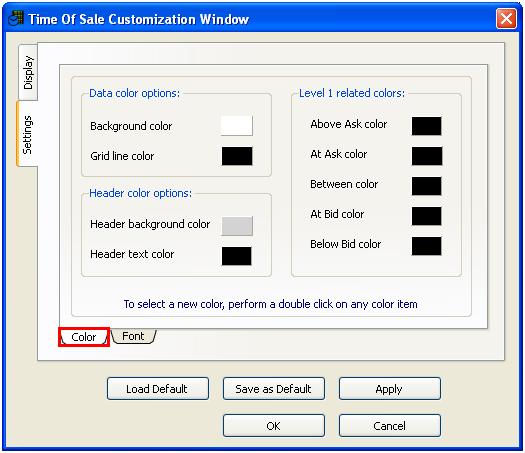Click the Below Bid color swatch
525x453 pixels.
pyautogui.click(x=426, y=246)
